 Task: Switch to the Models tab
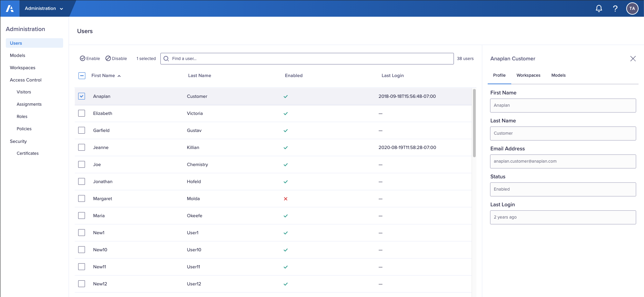(558, 75)
